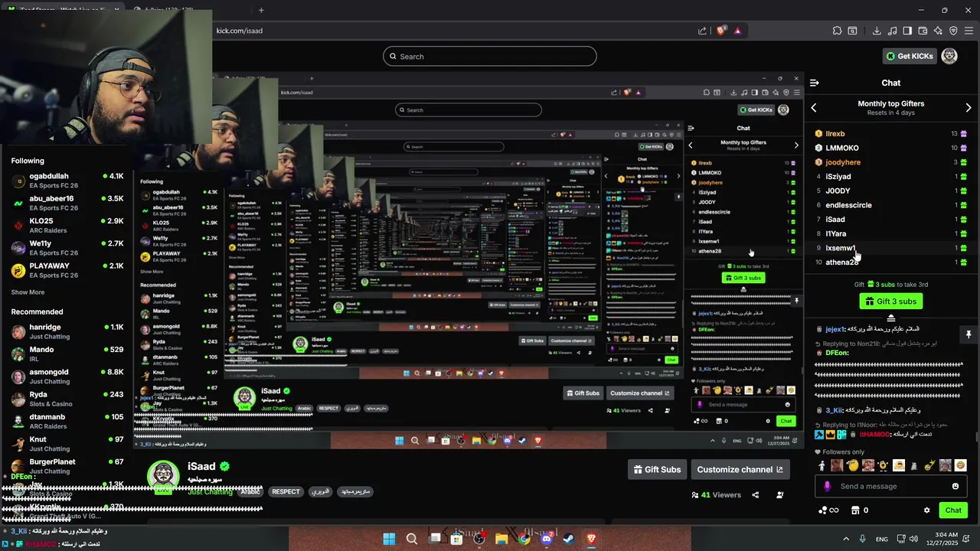Select the last round face emote in the emote row
This screenshot has width=980, height=551.
pyautogui.click(x=961, y=465)
